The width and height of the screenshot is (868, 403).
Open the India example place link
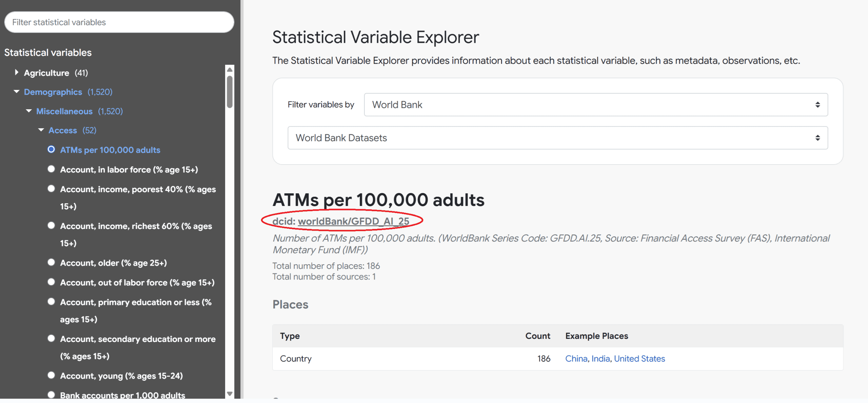(600, 359)
